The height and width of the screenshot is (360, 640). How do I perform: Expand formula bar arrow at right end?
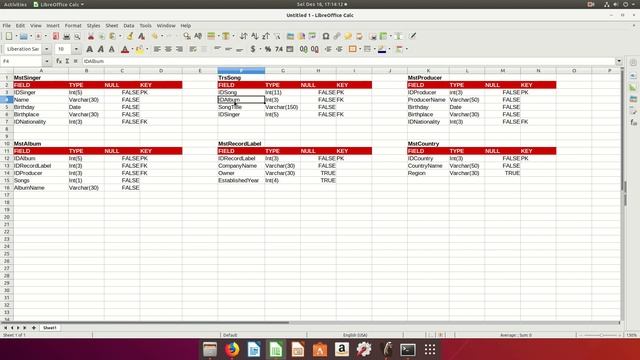[x=619, y=61]
